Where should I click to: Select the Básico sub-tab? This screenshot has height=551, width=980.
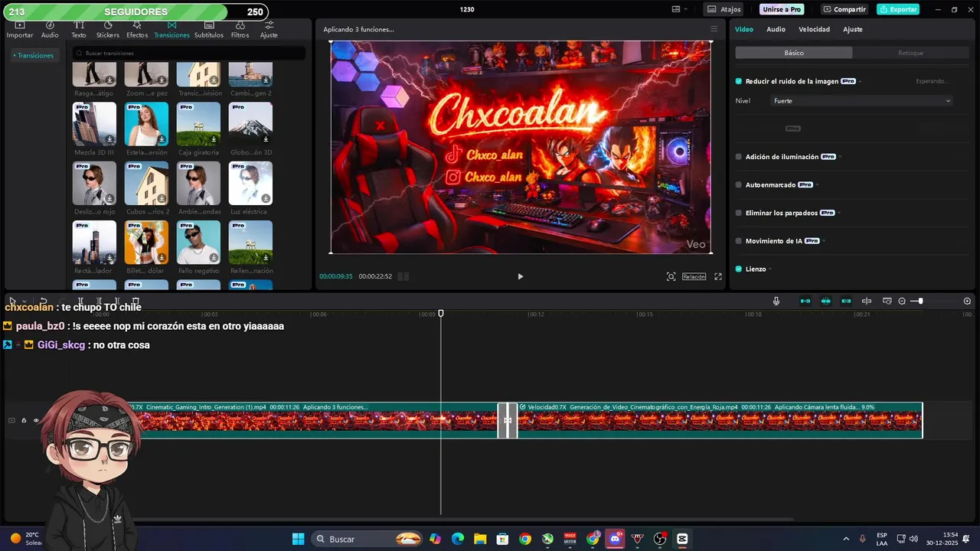794,53
